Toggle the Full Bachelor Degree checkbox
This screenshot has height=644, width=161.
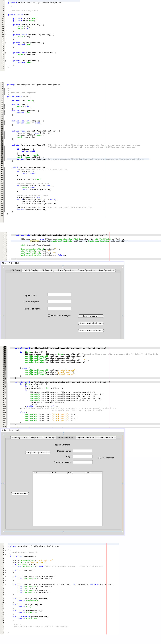49,316
